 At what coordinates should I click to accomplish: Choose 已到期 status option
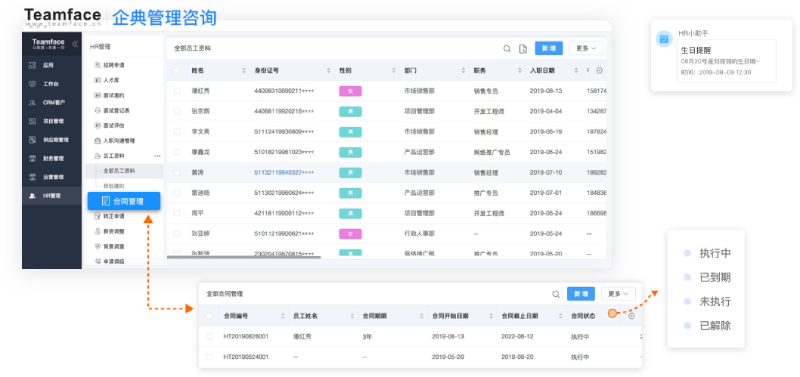(x=715, y=278)
